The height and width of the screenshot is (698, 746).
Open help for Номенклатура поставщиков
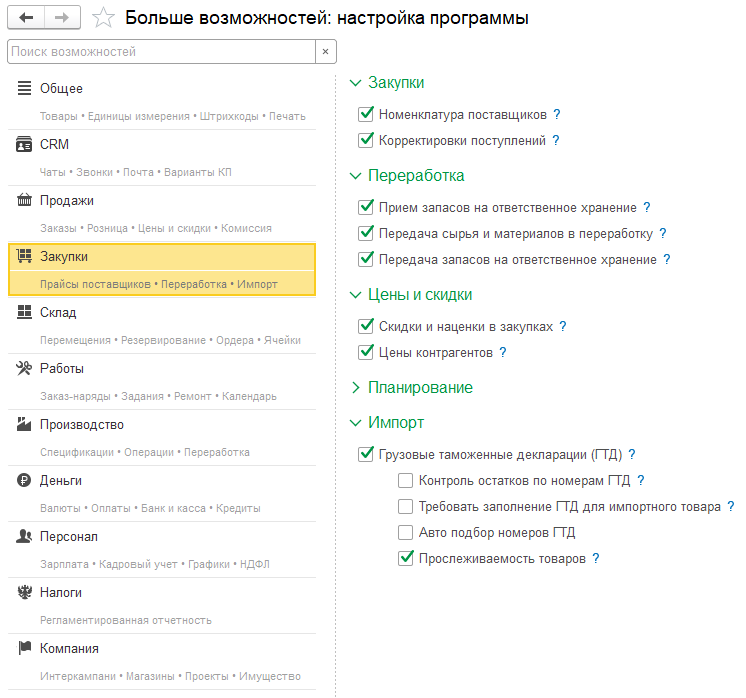pos(557,114)
